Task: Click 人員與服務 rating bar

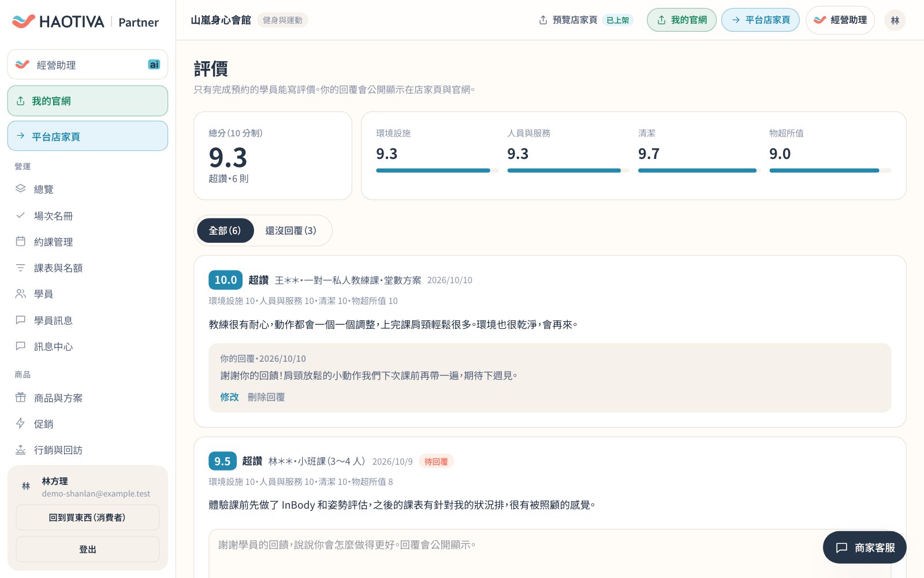Action: coord(568,171)
